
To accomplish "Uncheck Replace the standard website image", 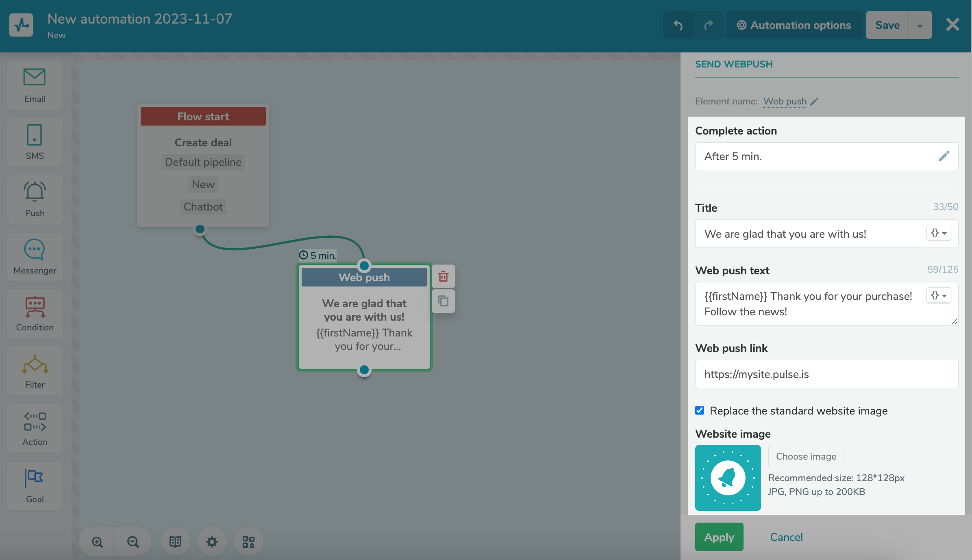I will click(x=699, y=410).
